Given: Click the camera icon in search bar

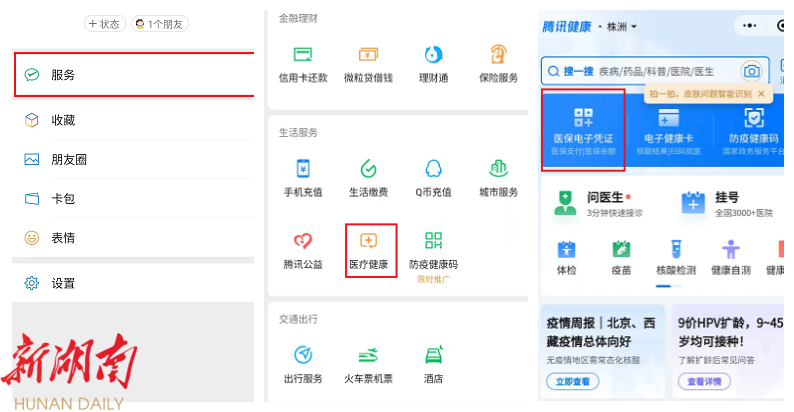Looking at the screenshot, I should tap(751, 71).
